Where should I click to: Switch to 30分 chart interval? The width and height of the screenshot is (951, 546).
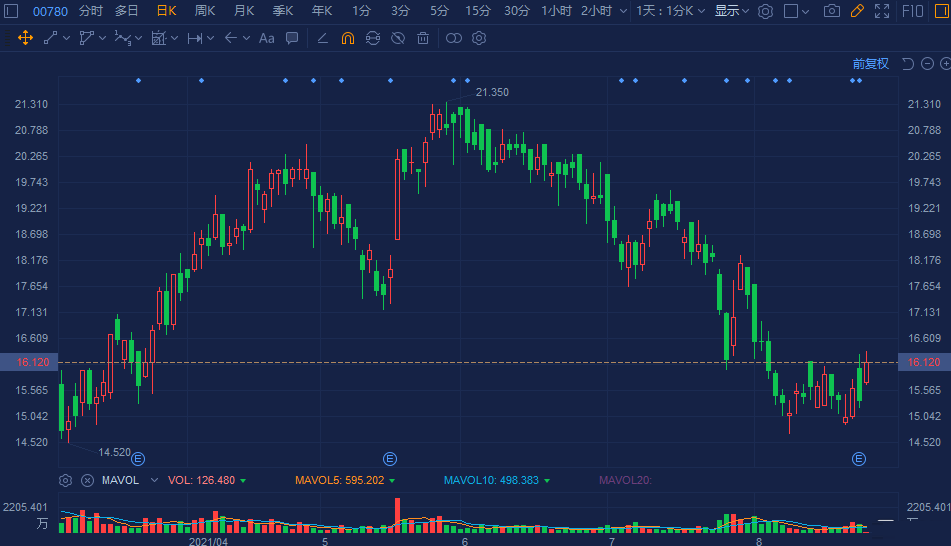[x=517, y=11]
